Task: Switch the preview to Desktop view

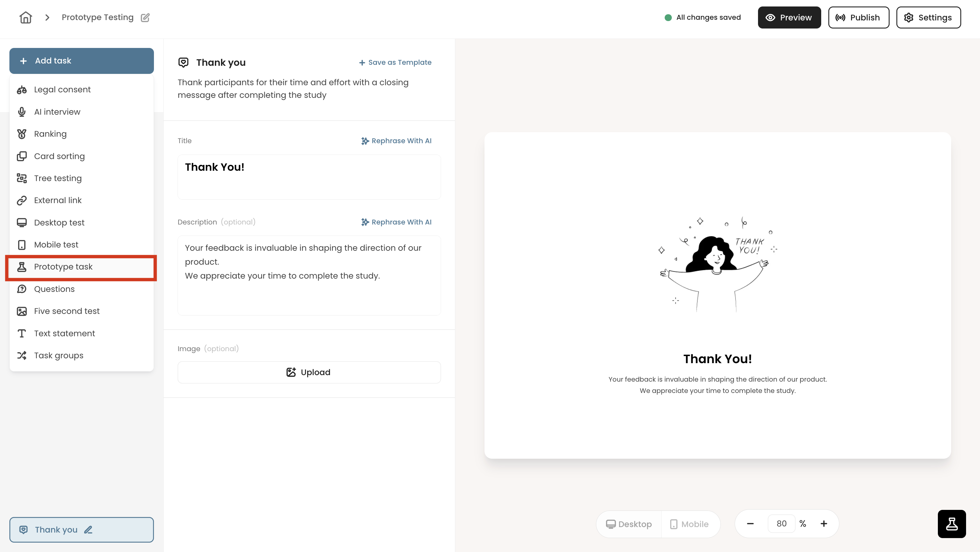Action: 629,524
